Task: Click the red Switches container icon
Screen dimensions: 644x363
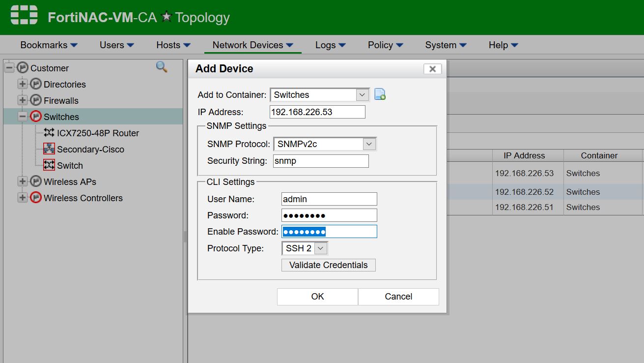Action: pos(36,117)
